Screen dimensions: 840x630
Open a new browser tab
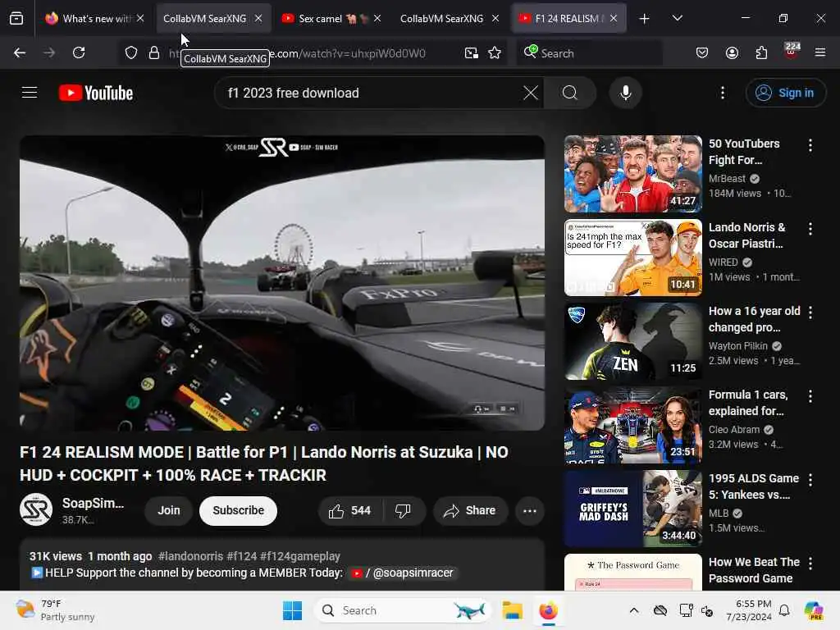pyautogui.click(x=644, y=18)
